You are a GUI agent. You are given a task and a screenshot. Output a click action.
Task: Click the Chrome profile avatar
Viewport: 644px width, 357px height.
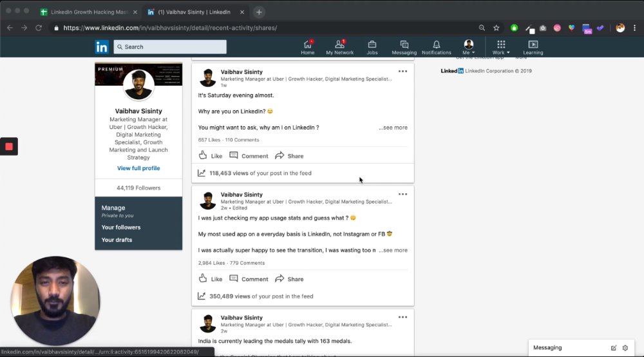[x=620, y=28]
